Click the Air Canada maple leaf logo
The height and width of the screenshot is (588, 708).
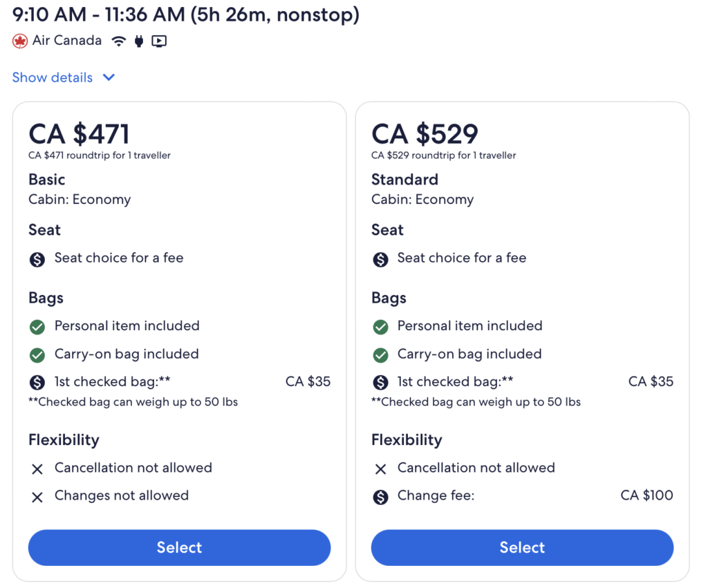coord(19,41)
